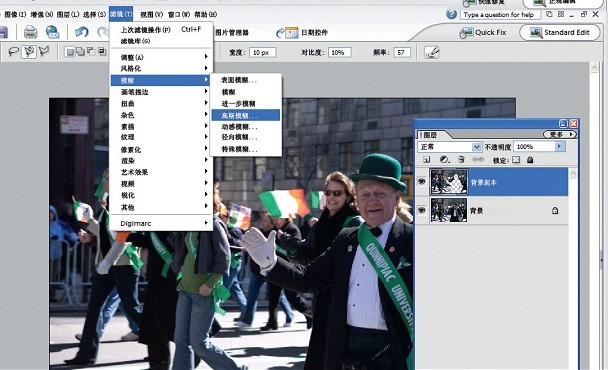The height and width of the screenshot is (370, 608).
Task: Open the 图层(L) menu
Action: pos(68,14)
